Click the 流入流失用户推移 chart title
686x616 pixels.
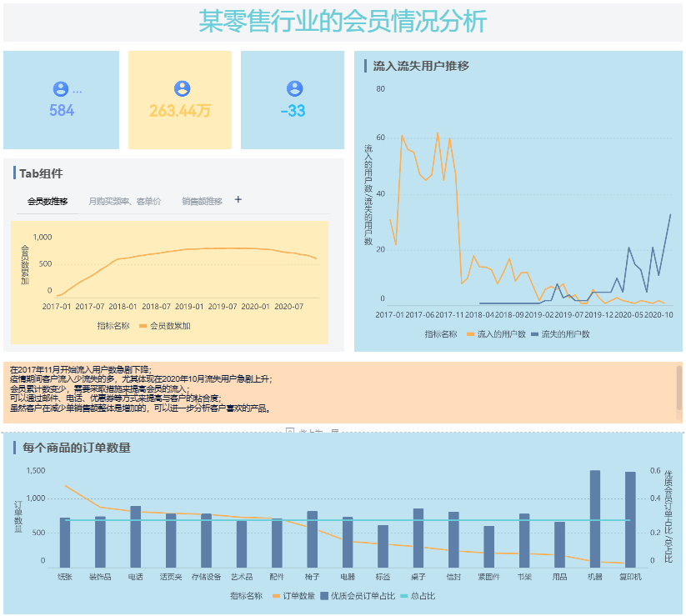pos(421,66)
